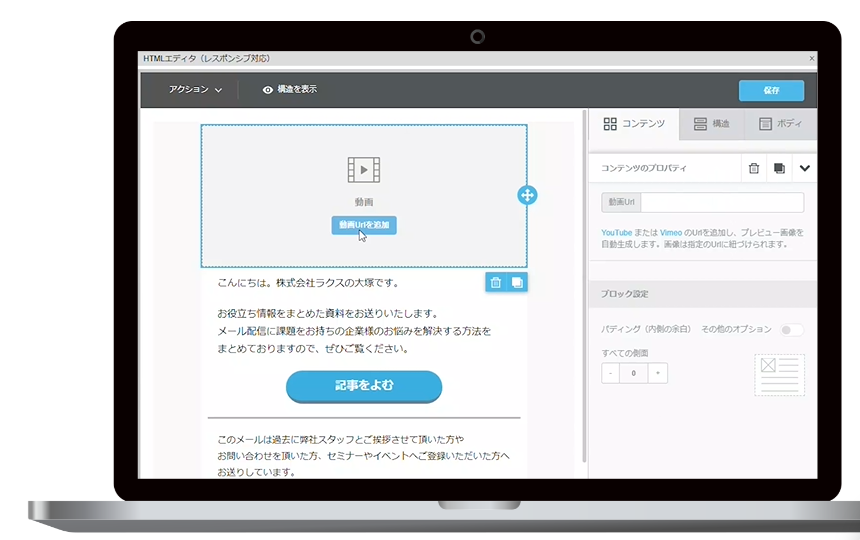Decrease padding with the minus stepper

click(x=611, y=373)
